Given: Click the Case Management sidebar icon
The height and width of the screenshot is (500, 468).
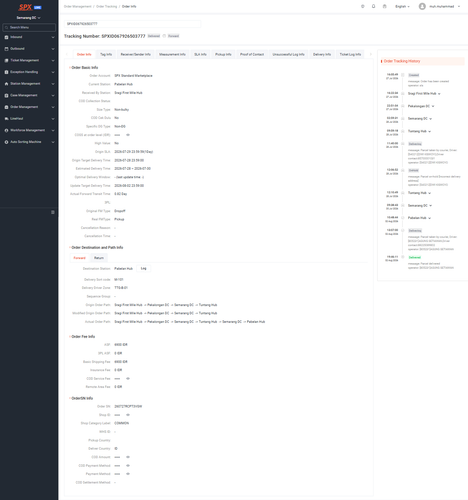Looking at the screenshot, I should pyautogui.click(x=6, y=96).
